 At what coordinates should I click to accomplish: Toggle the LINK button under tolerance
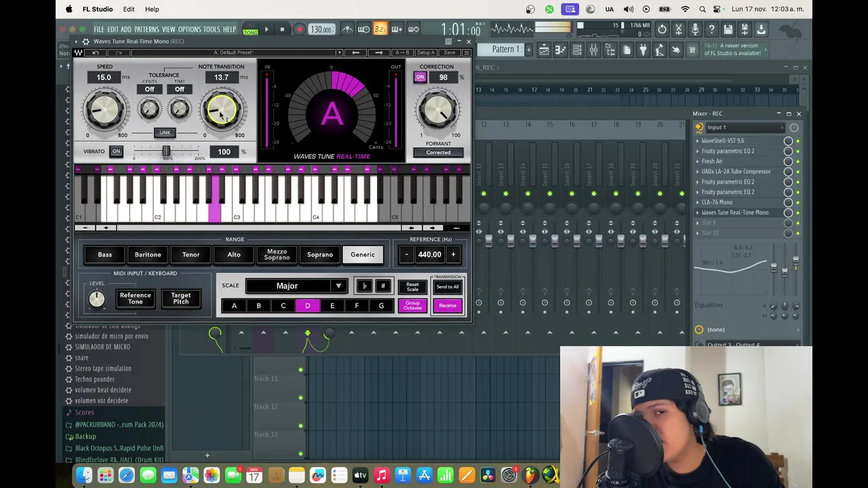click(x=165, y=133)
